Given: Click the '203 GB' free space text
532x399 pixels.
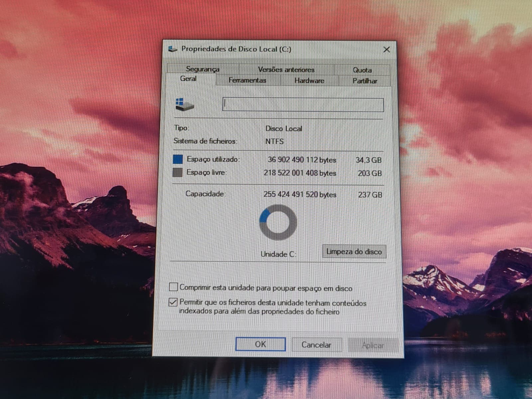Looking at the screenshot, I should click(x=370, y=173).
